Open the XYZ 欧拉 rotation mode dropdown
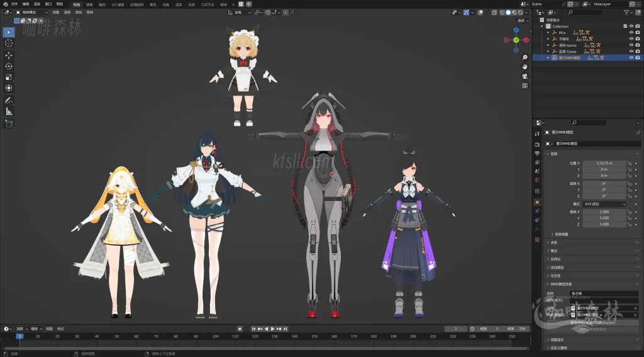The width and height of the screenshot is (644, 357). tap(604, 204)
